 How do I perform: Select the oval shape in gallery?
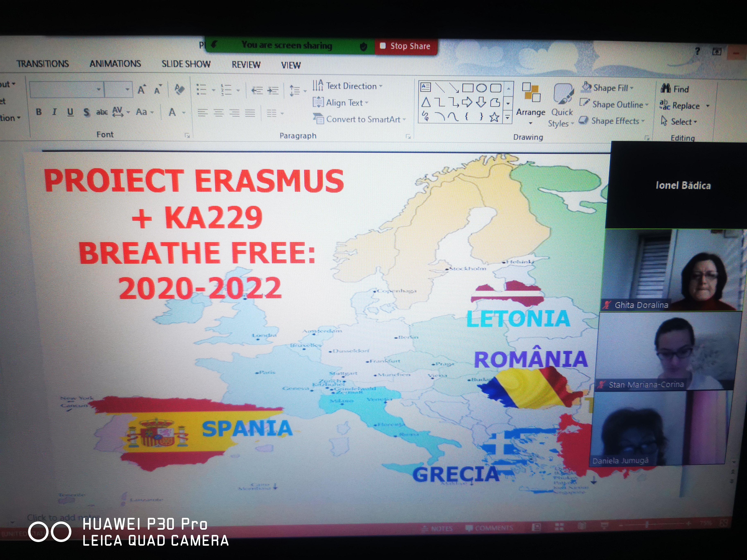tap(481, 88)
